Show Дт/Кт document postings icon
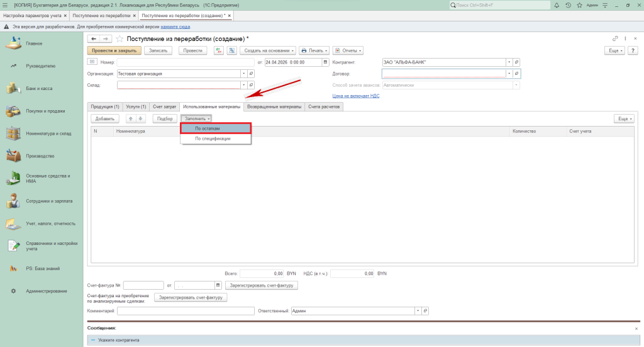The width and height of the screenshot is (644, 347). [219, 50]
